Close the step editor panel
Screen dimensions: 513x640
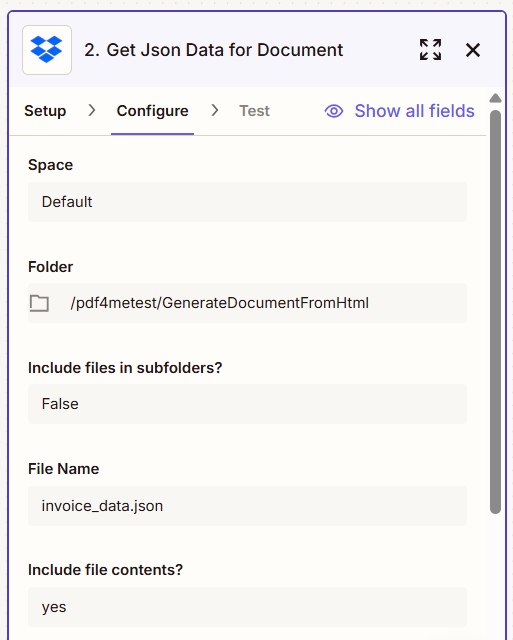pyautogui.click(x=473, y=50)
